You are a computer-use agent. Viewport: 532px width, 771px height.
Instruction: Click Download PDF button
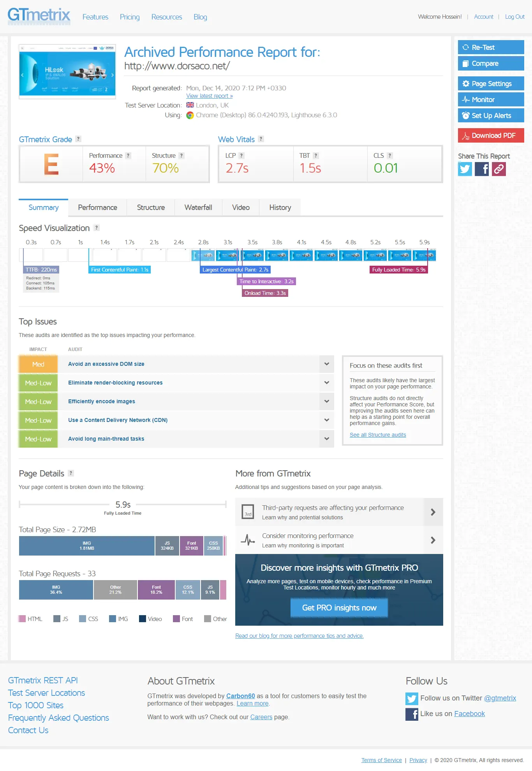click(491, 136)
